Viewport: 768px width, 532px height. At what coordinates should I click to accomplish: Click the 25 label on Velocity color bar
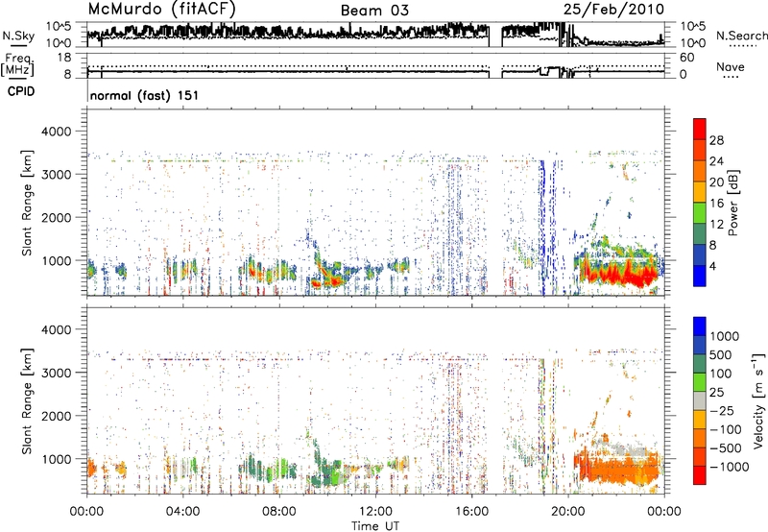[717, 393]
